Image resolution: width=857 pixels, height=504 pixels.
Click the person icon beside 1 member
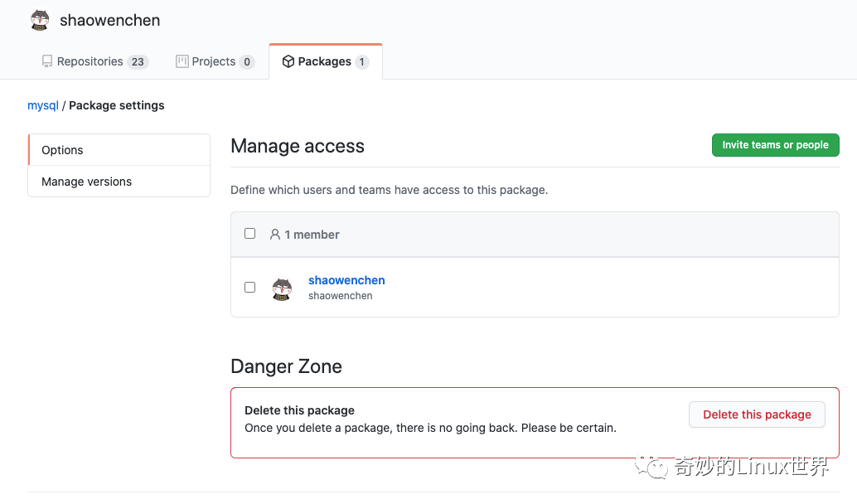point(274,235)
